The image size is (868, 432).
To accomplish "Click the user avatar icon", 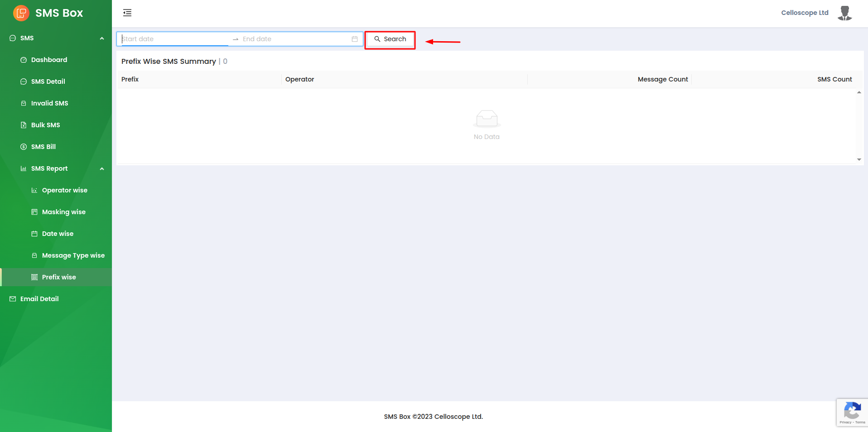I will pos(844,13).
